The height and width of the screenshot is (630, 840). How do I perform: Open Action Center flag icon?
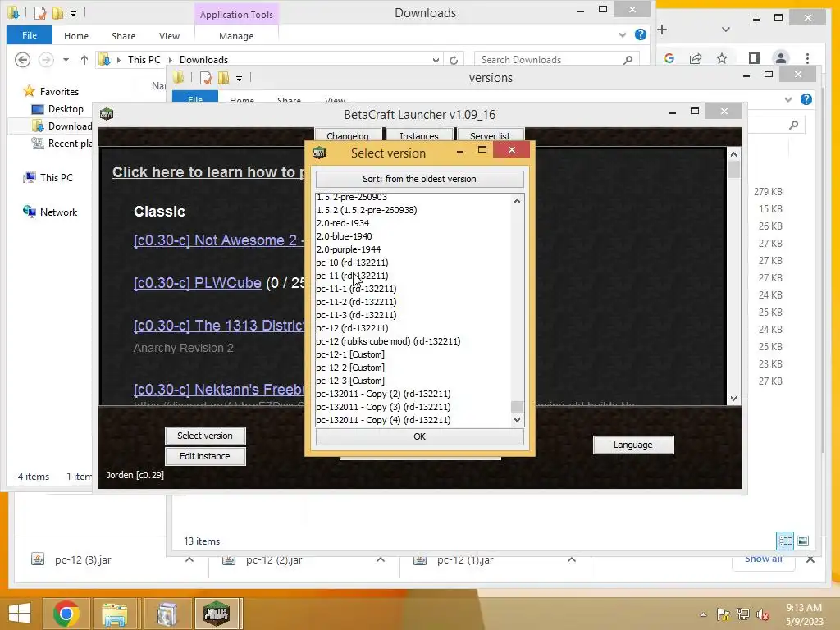pos(724,614)
